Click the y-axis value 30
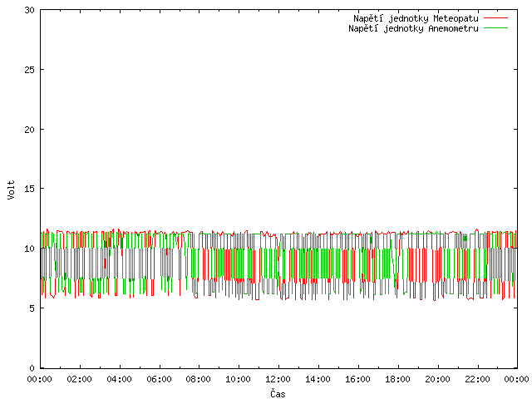The image size is (532, 399). tap(30, 10)
